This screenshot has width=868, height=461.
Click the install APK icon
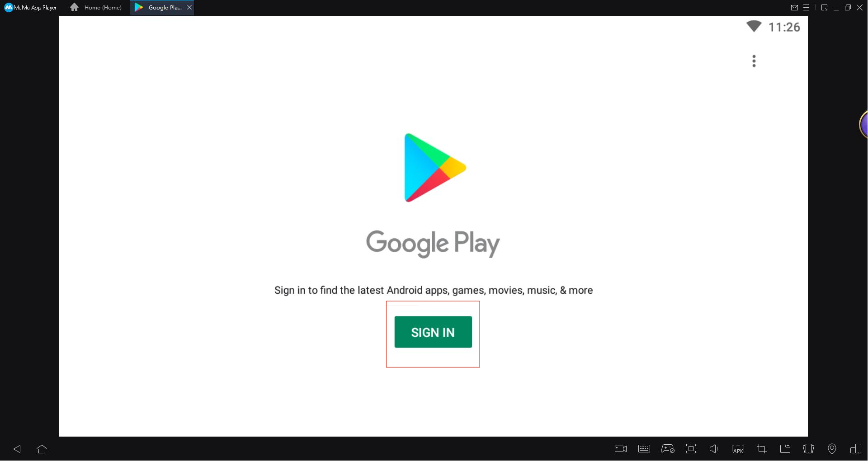[x=738, y=449]
